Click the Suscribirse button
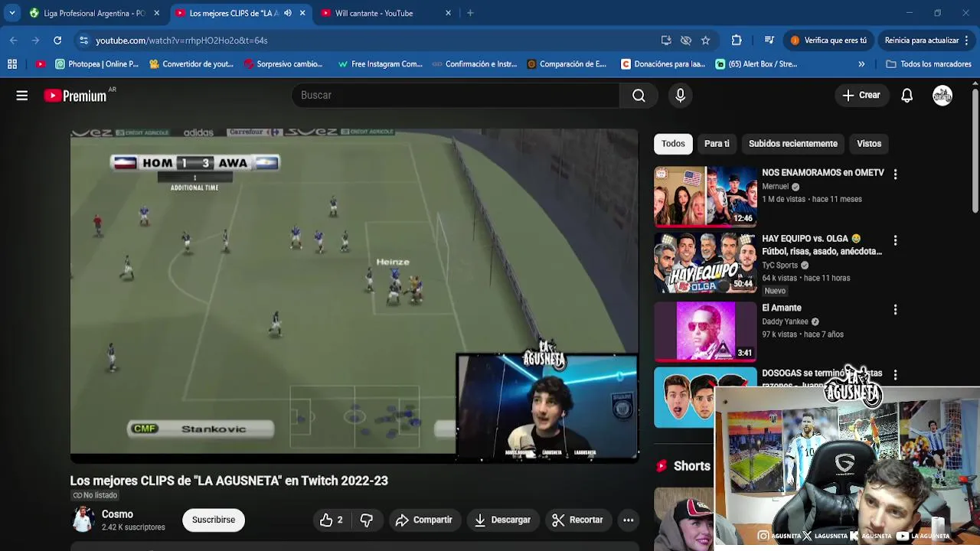Screen dimensions: 980x551 (214, 520)
